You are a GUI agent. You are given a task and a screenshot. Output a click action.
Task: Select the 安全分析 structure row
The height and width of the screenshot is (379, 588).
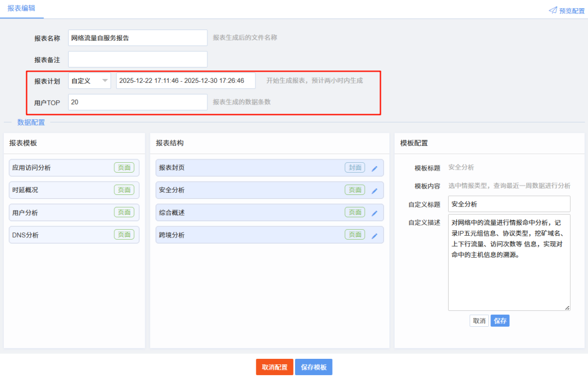pyautogui.click(x=269, y=190)
